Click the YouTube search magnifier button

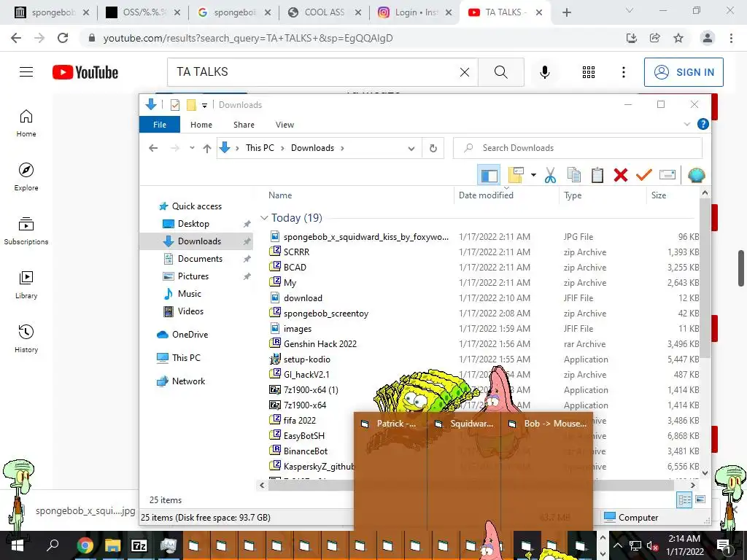(500, 72)
